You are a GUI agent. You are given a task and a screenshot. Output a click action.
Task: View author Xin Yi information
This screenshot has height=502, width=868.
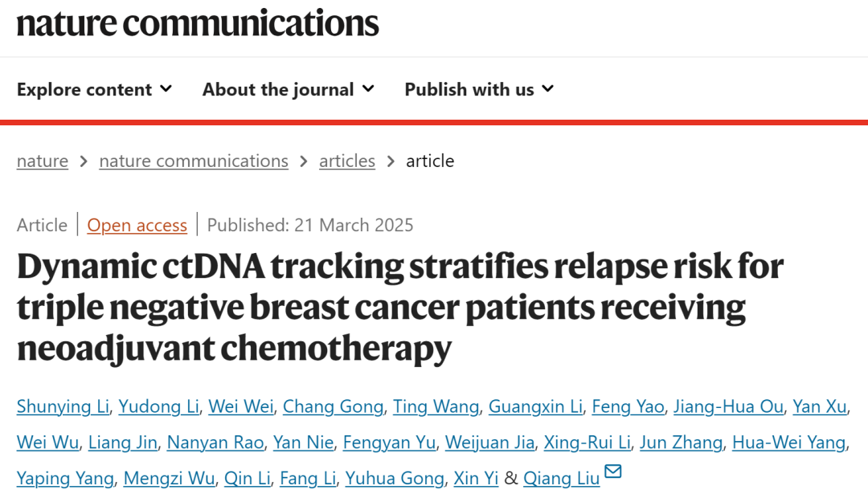click(x=476, y=479)
